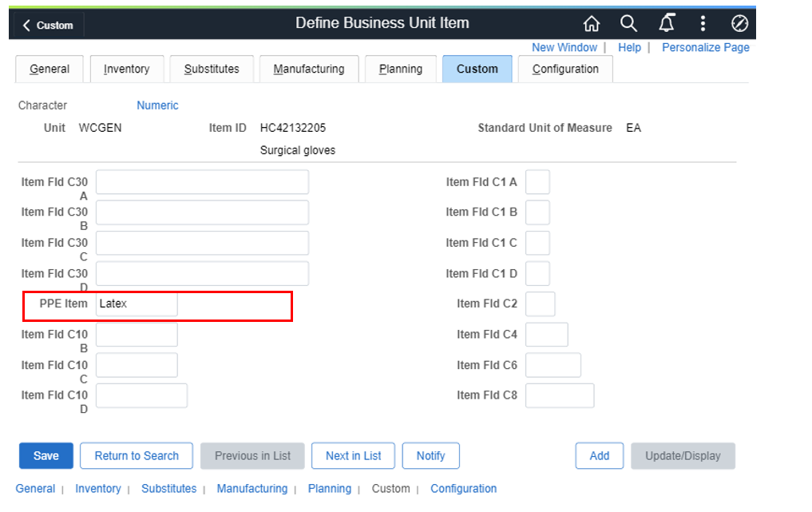Go to Next in List

[x=354, y=456]
